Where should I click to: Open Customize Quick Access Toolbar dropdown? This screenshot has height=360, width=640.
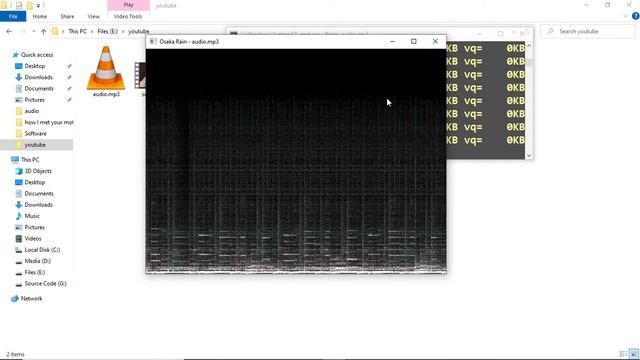pyautogui.click(x=38, y=5)
